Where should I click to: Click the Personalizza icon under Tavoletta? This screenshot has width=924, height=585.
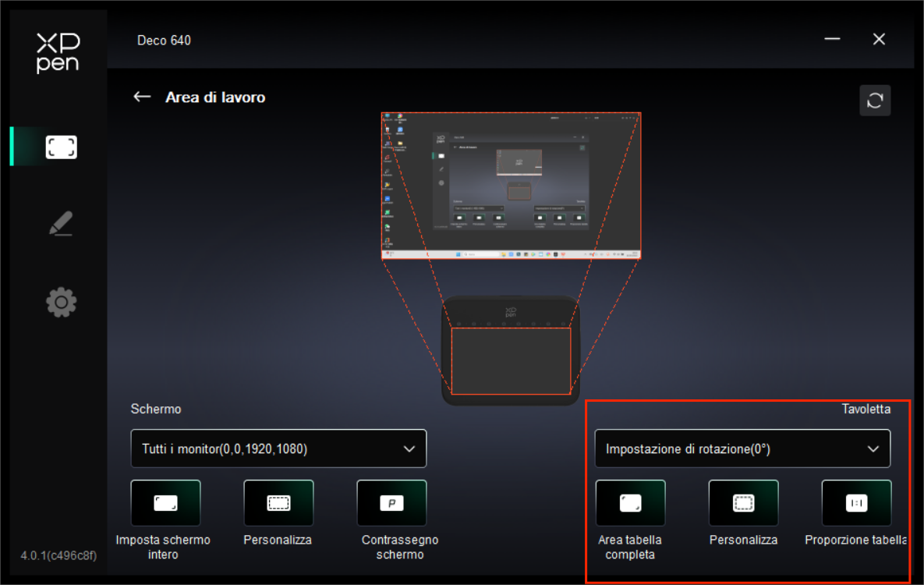point(743,503)
